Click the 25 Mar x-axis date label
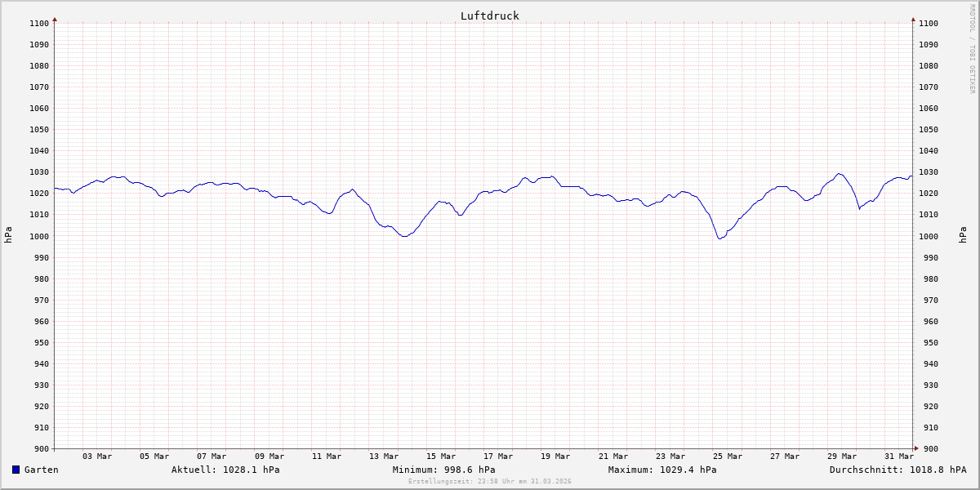This screenshot has height=490, width=980. 728,457
